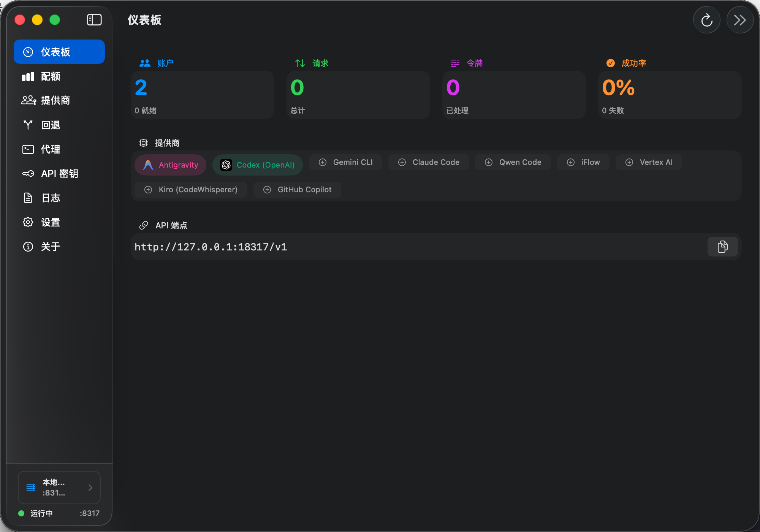This screenshot has width=760, height=532.
Task: Toggle the sidebar panel icon
Action: [94, 20]
